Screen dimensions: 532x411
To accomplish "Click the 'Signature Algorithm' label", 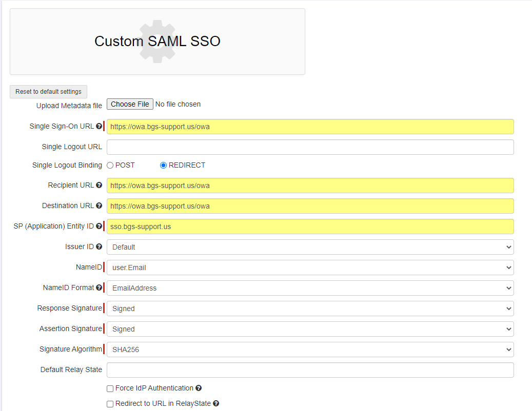I will click(x=71, y=349).
